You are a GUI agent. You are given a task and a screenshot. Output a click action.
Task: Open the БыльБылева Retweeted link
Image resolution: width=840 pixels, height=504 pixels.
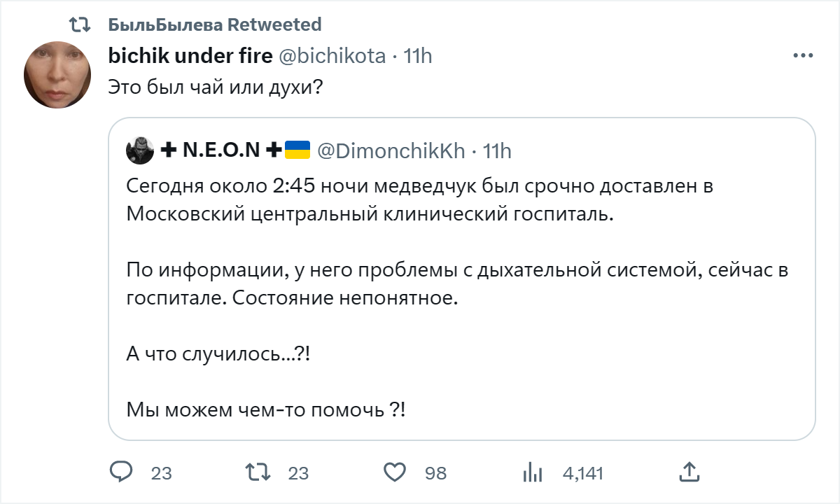point(215,25)
